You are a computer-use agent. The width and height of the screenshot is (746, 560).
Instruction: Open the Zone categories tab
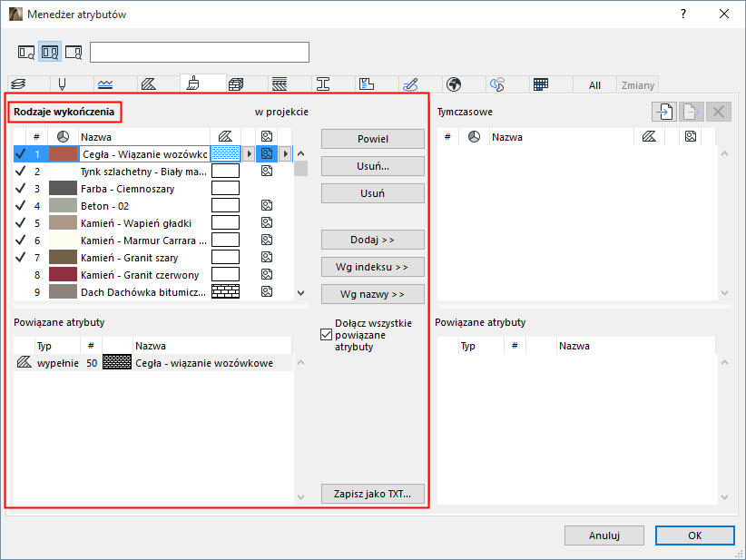coord(367,84)
